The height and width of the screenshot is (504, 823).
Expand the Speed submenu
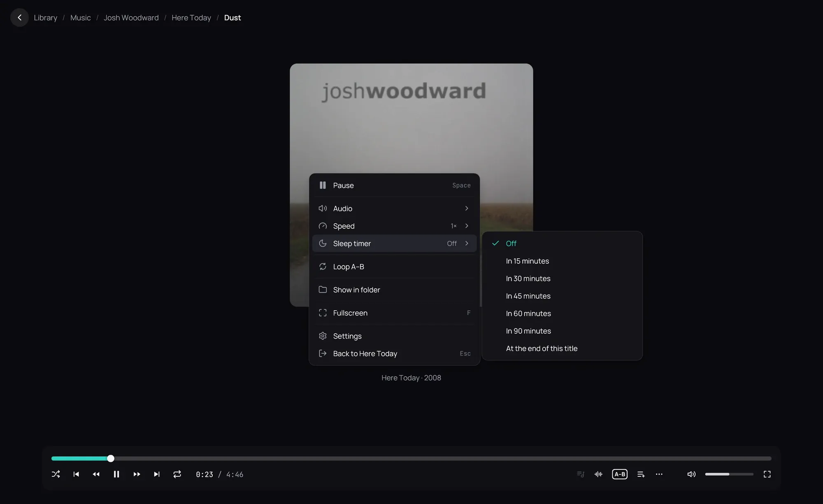point(394,226)
